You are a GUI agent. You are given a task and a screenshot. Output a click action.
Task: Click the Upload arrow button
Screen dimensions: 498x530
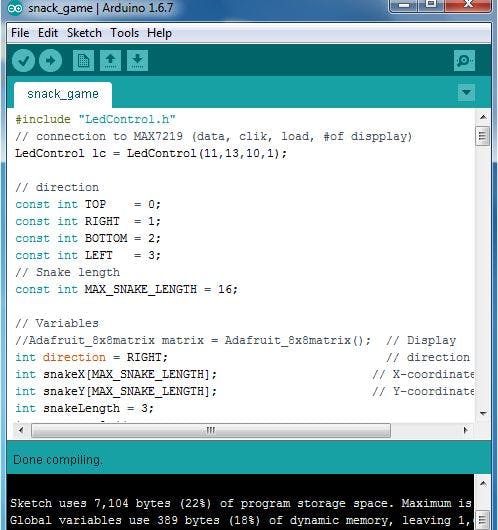pyautogui.click(x=50, y=61)
